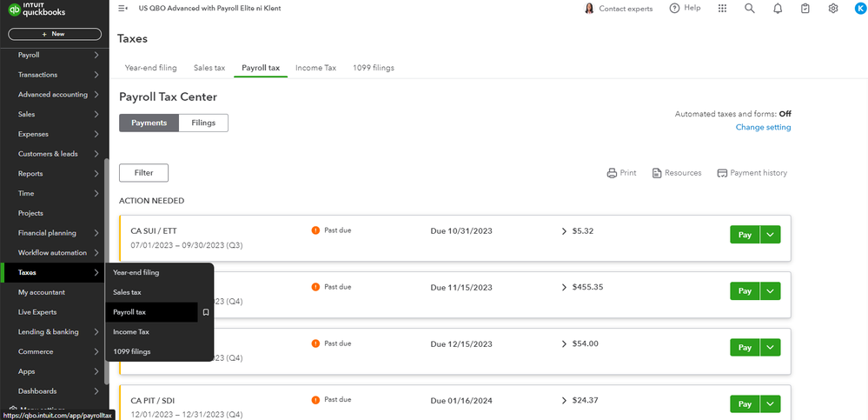
Task: Click the Change setting link
Action: click(763, 128)
